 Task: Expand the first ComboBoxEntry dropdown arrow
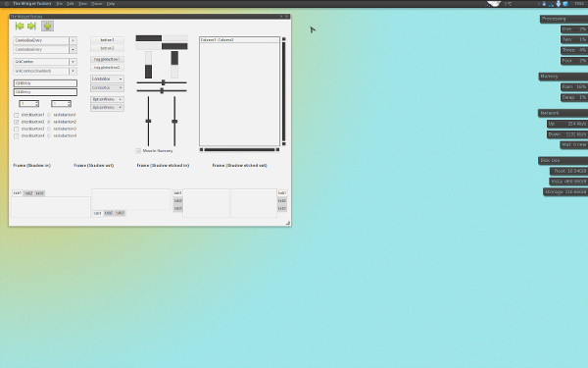pos(73,40)
